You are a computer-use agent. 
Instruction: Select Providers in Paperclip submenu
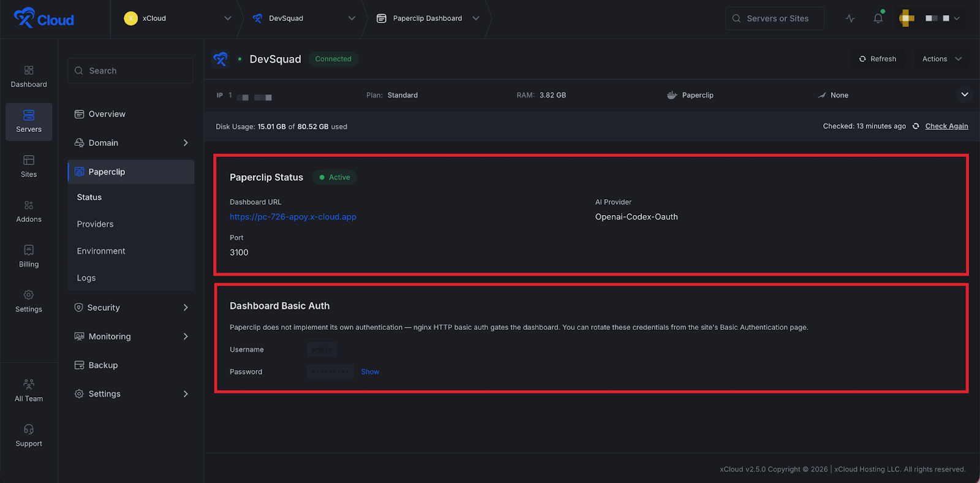coord(96,224)
